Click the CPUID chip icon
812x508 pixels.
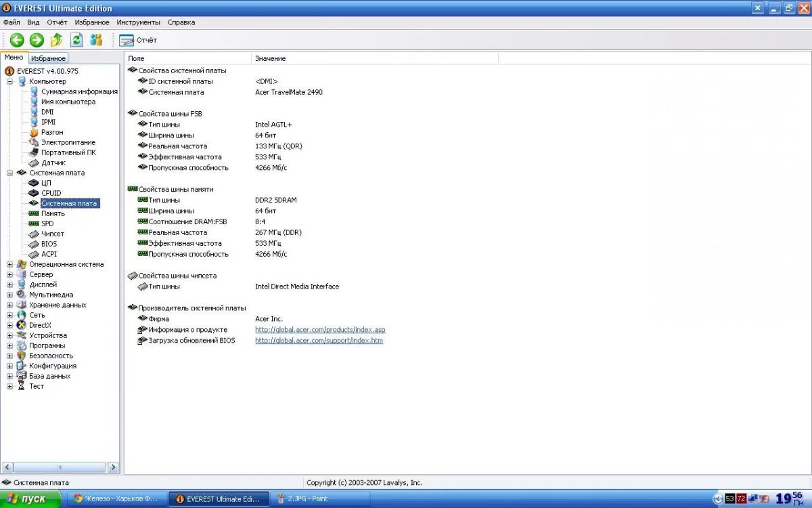34,193
